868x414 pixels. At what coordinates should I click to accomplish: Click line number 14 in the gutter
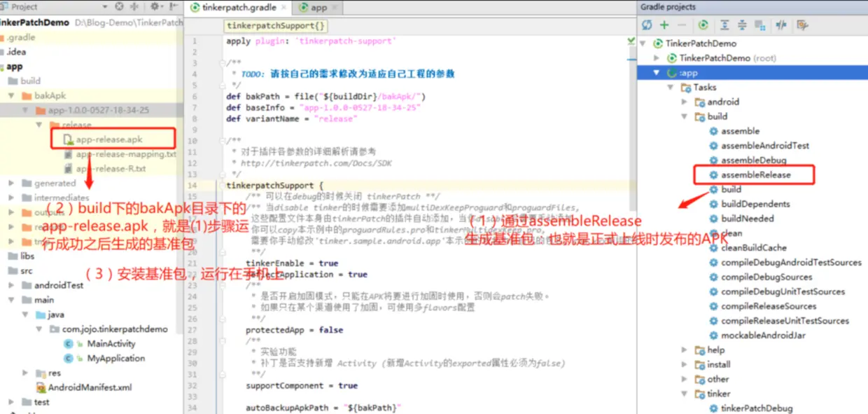pyautogui.click(x=192, y=185)
